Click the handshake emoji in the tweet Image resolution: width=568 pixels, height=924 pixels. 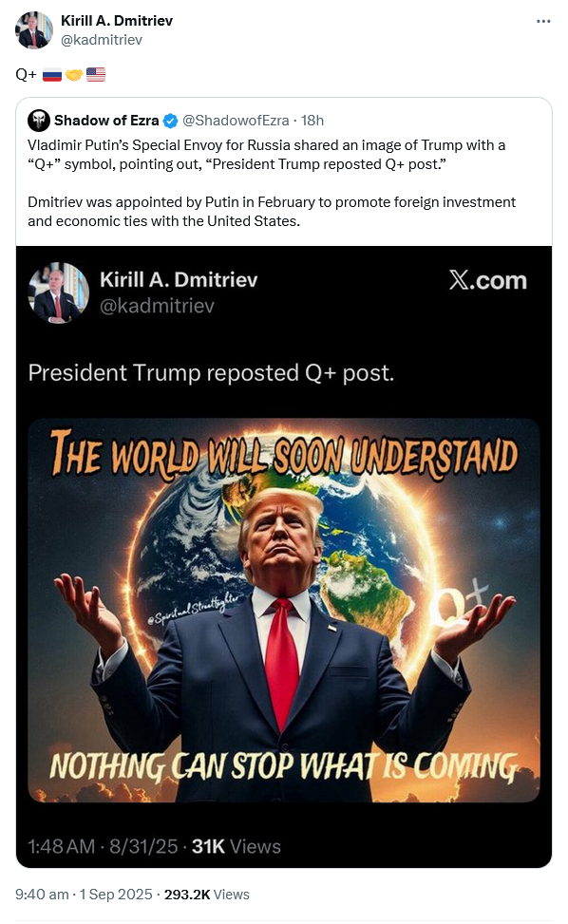click(74, 75)
